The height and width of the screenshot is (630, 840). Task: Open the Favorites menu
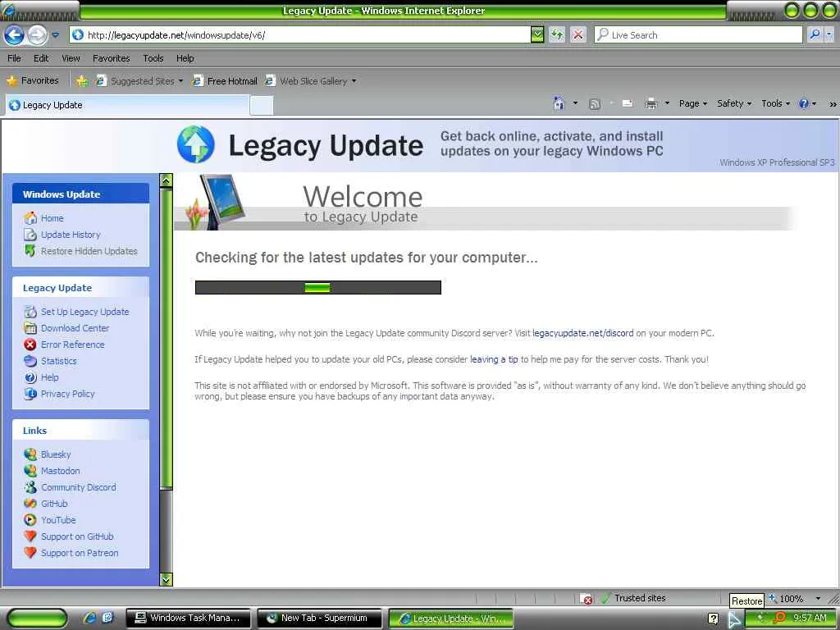tap(112, 58)
